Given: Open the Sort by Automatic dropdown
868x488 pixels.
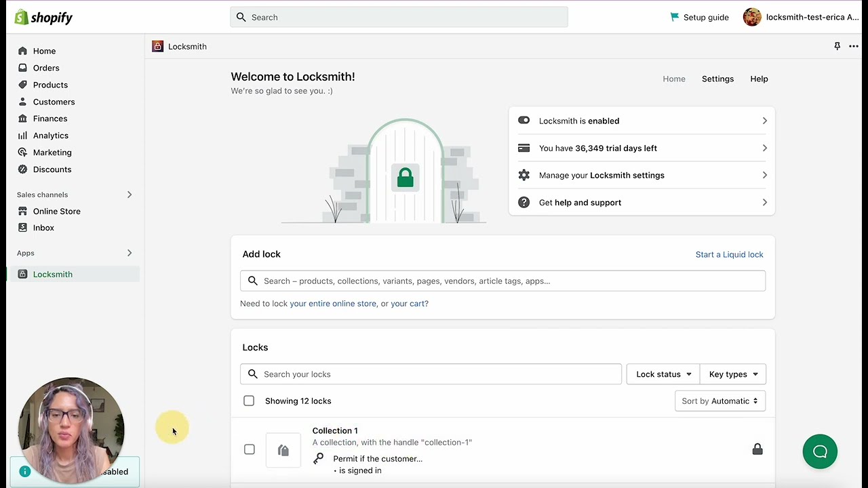Looking at the screenshot, I should coord(719,401).
